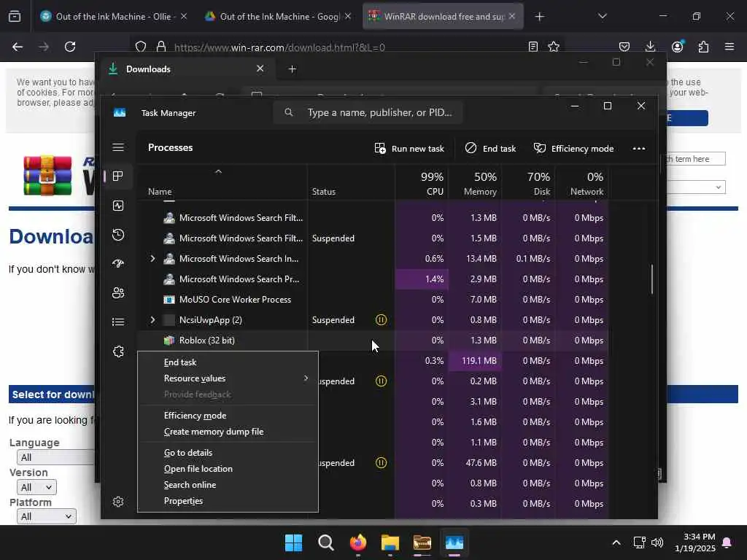Click End task toolbar button
The height and width of the screenshot is (560, 747).
(x=491, y=149)
